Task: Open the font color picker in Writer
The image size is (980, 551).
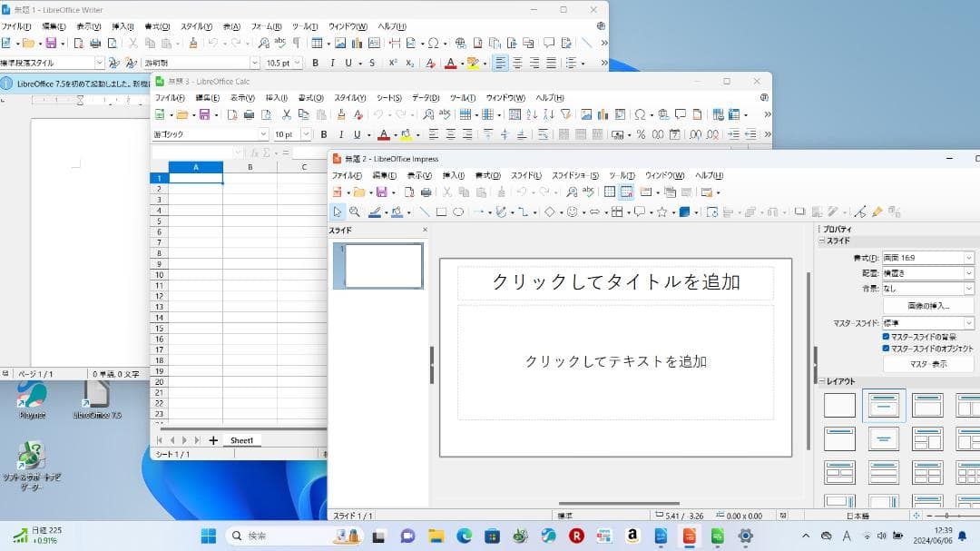Action: pyautogui.click(x=461, y=63)
